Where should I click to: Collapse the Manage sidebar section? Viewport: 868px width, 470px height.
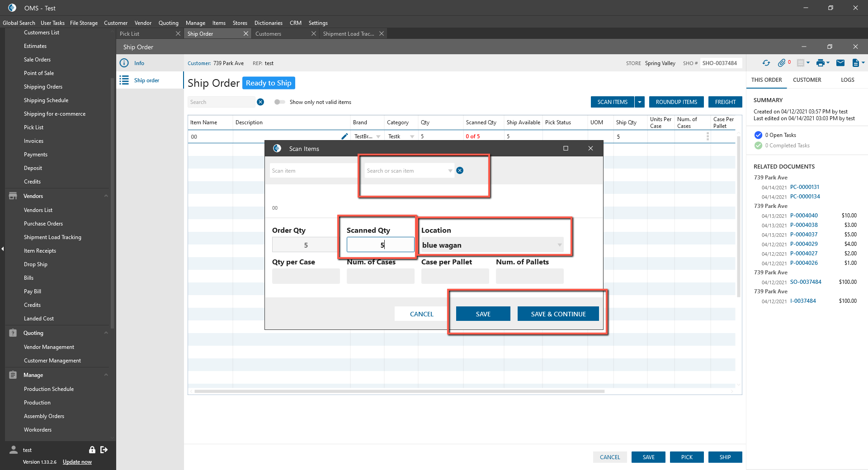[x=106, y=375]
